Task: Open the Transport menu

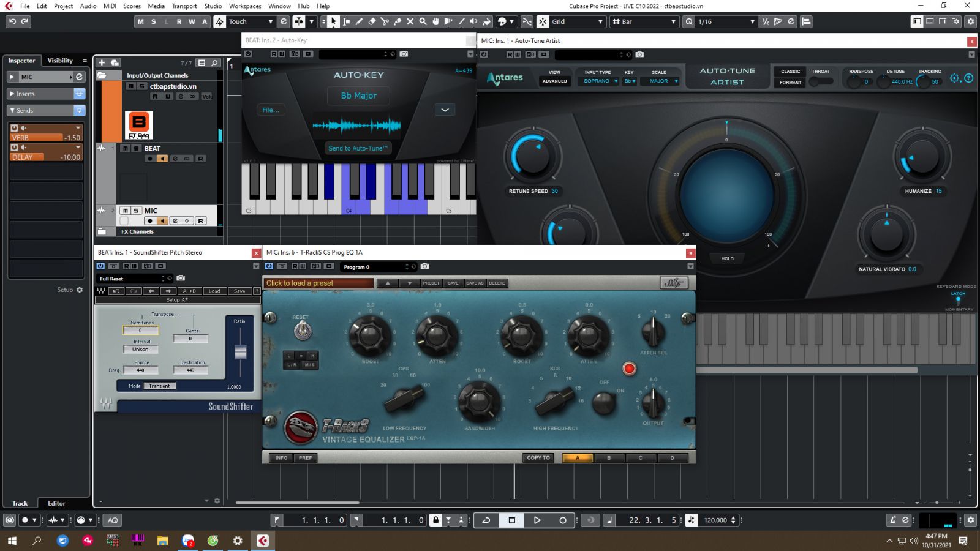Action: (184, 6)
